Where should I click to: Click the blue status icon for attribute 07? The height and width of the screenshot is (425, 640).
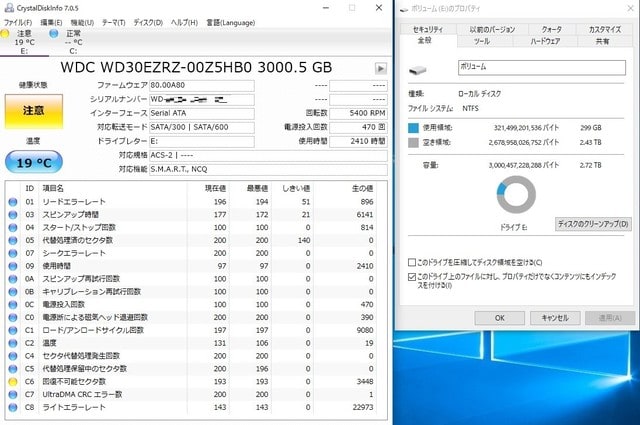coord(13,253)
